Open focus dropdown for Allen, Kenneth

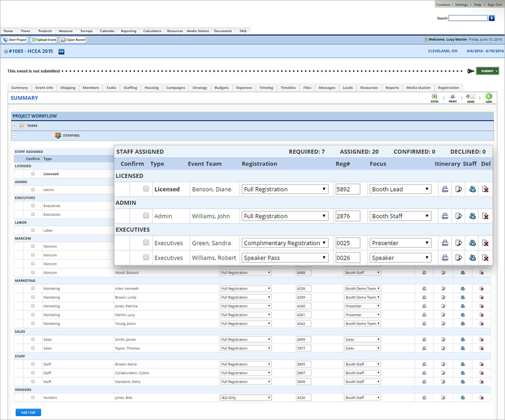pyautogui.click(x=362, y=289)
